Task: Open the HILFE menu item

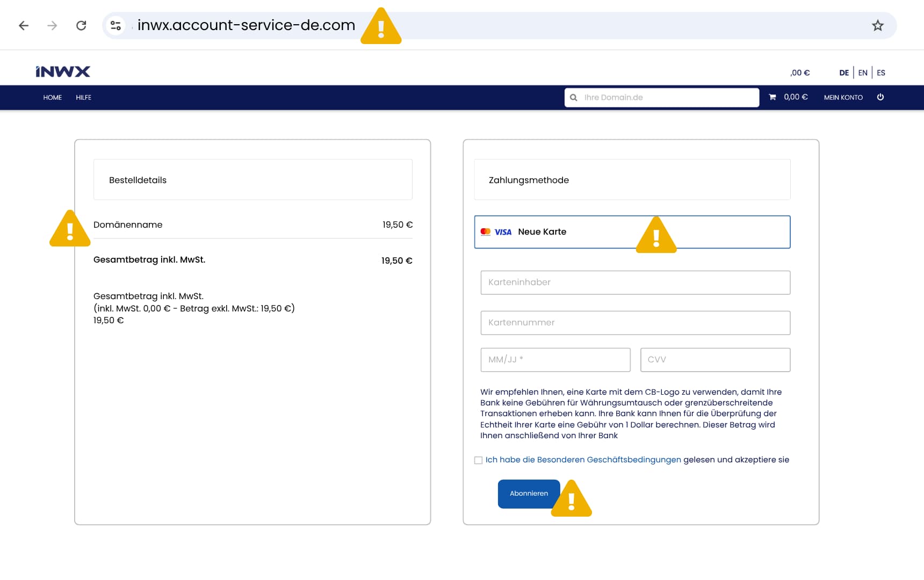Action: click(83, 97)
